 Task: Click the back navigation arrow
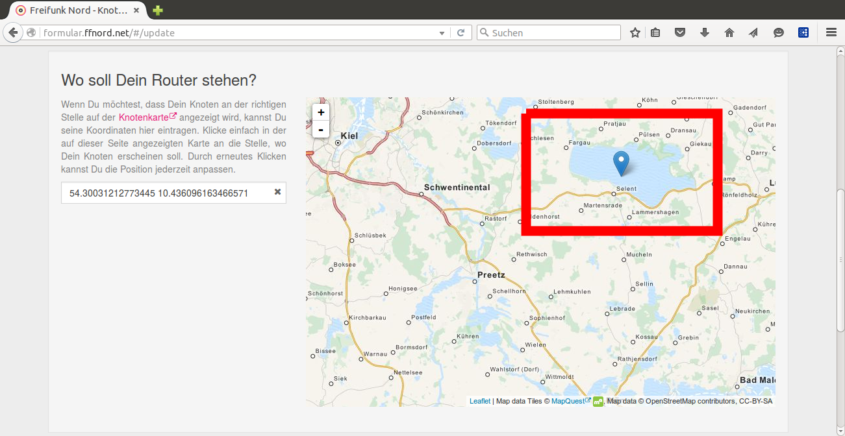coord(14,32)
